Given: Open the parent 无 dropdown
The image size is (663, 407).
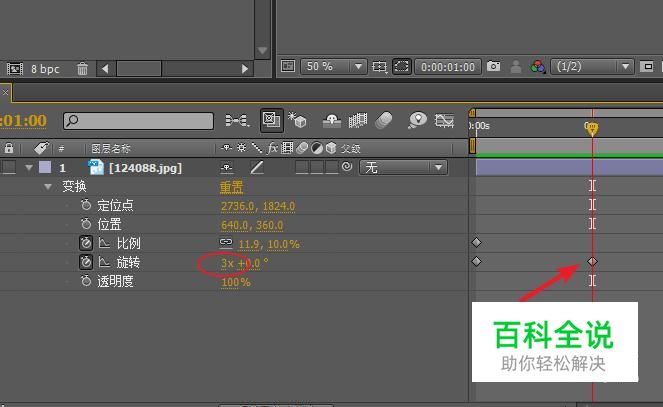Looking at the screenshot, I should (x=403, y=168).
